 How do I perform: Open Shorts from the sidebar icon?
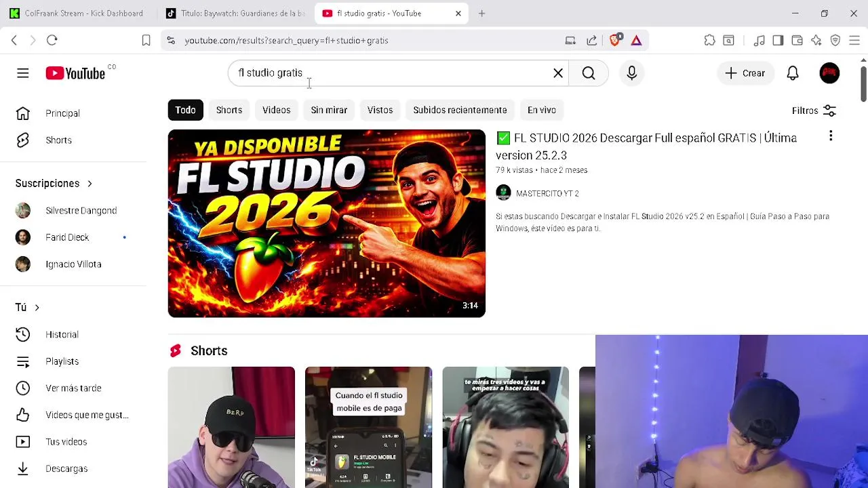pyautogui.click(x=23, y=140)
